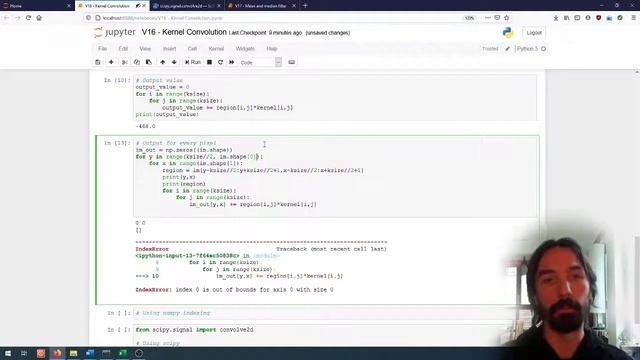Screen dimensions: 640x360
Task: Save notebook with the floppy disk icon
Action: coord(98,62)
